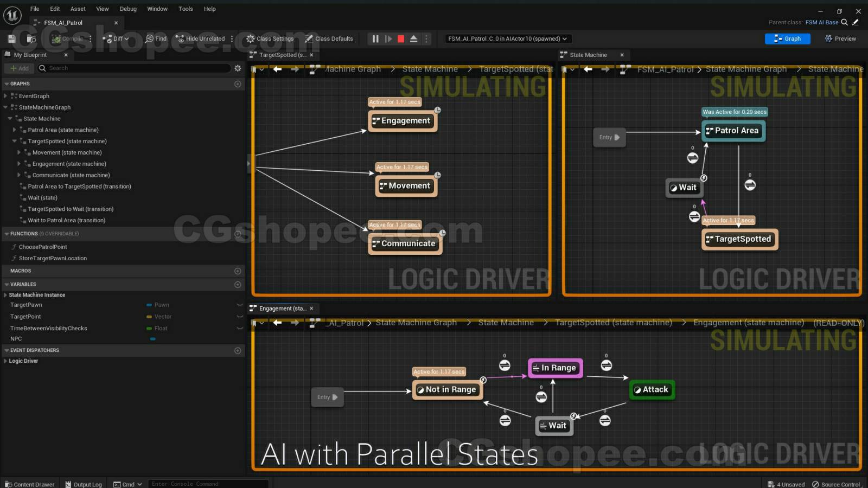The height and width of the screenshot is (488, 868).
Task: Open the Output Log
Action: pyautogui.click(x=84, y=484)
